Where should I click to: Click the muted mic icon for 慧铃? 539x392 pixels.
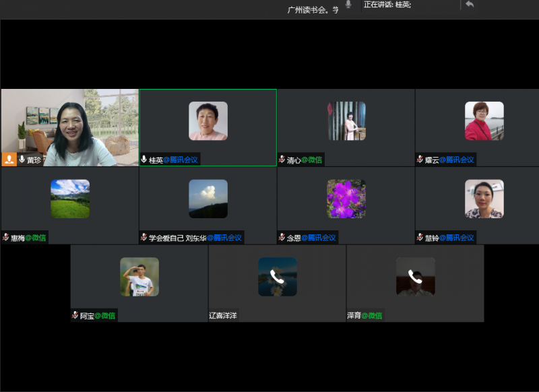coord(420,237)
